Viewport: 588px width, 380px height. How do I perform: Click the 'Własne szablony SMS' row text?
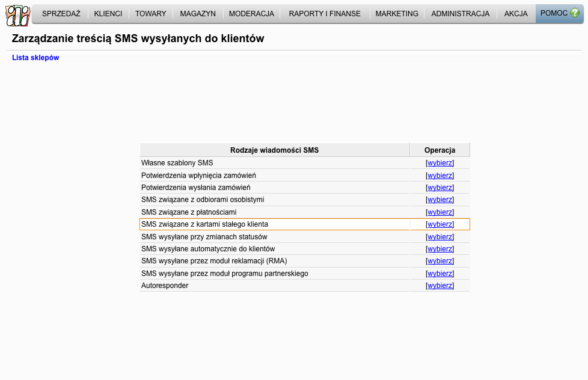(177, 163)
